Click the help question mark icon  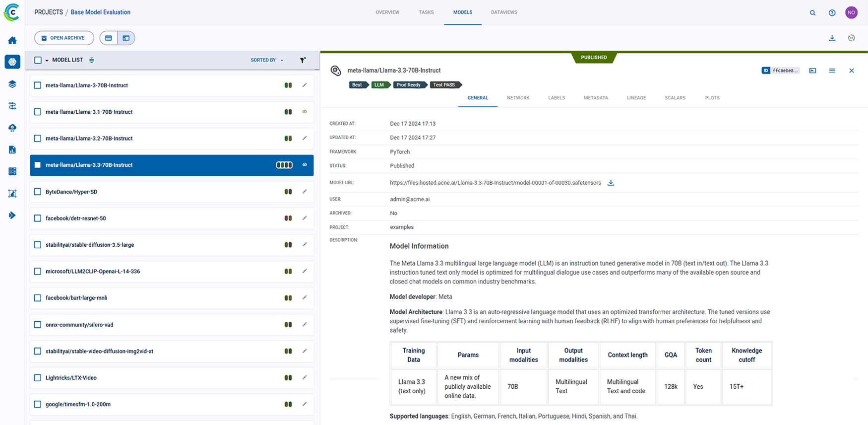tap(832, 13)
